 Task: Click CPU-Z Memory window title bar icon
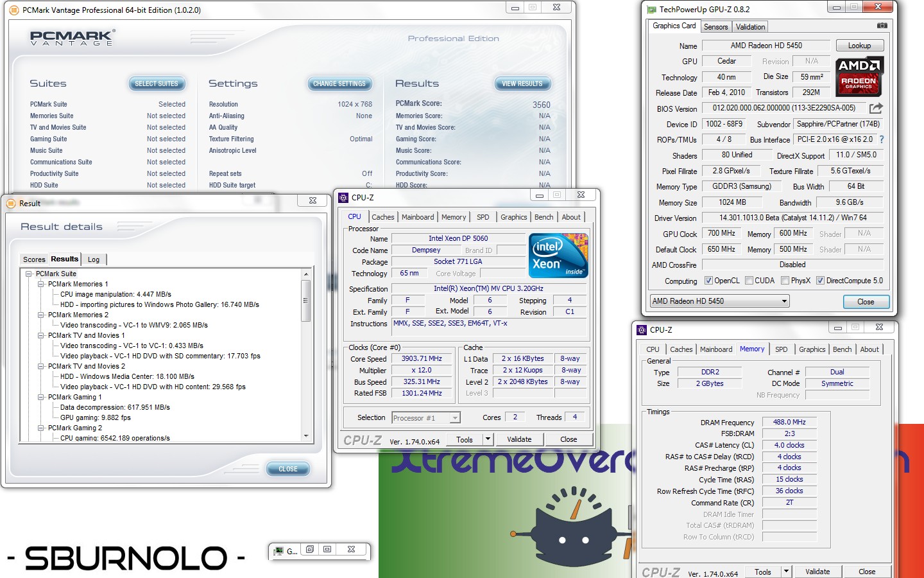click(x=642, y=329)
